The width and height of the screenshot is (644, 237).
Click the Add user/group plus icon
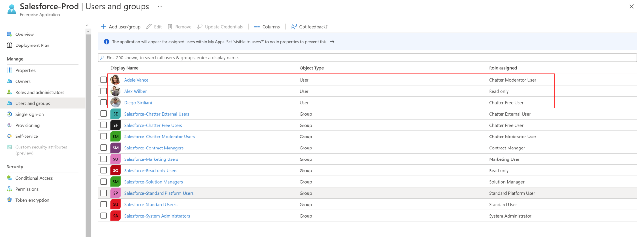[103, 27]
